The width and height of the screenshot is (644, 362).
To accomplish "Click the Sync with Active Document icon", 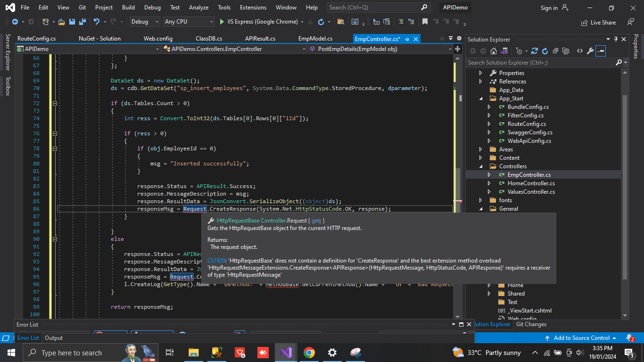I will [534, 51].
